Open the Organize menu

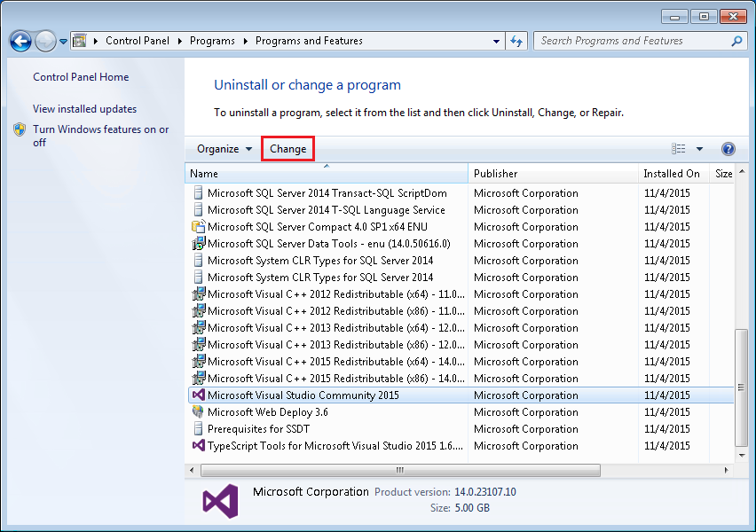[224, 149]
